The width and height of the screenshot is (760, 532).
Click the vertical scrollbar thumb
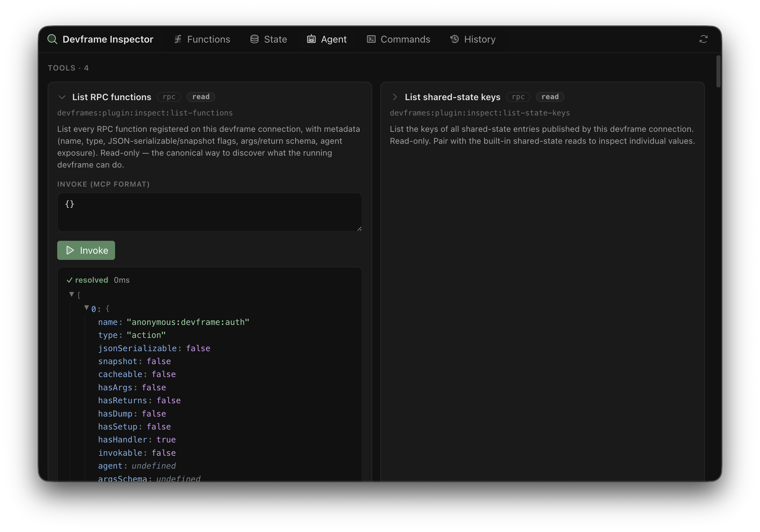pos(718,72)
